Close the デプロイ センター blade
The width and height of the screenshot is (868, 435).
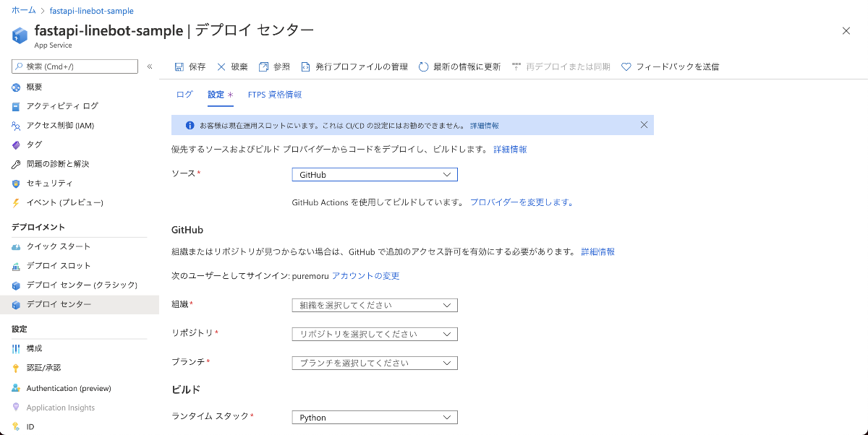[x=846, y=30]
